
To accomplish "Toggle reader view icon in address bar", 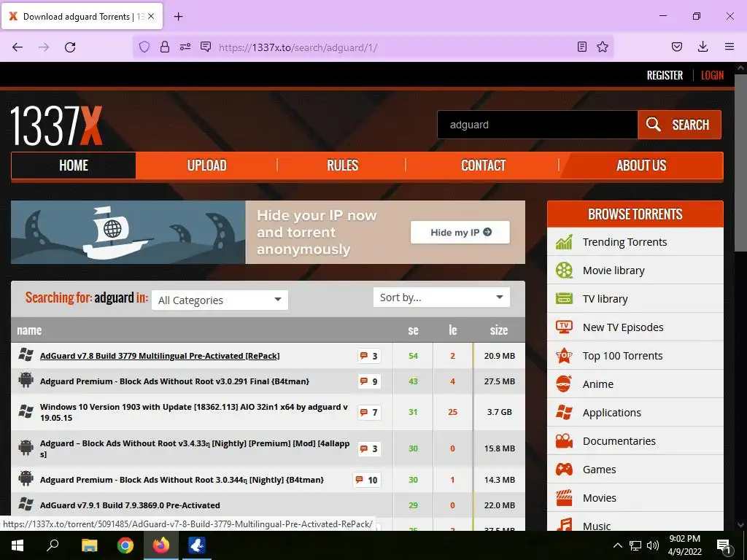I will [581, 47].
